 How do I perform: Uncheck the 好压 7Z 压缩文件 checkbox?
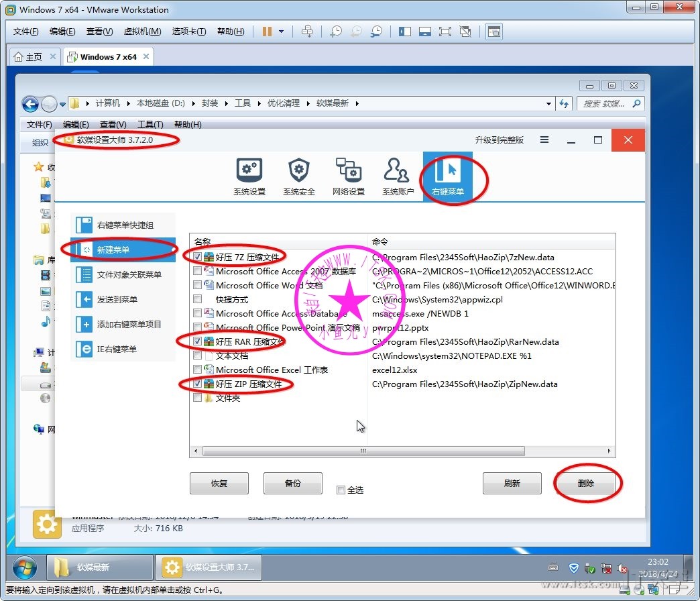[x=197, y=257]
